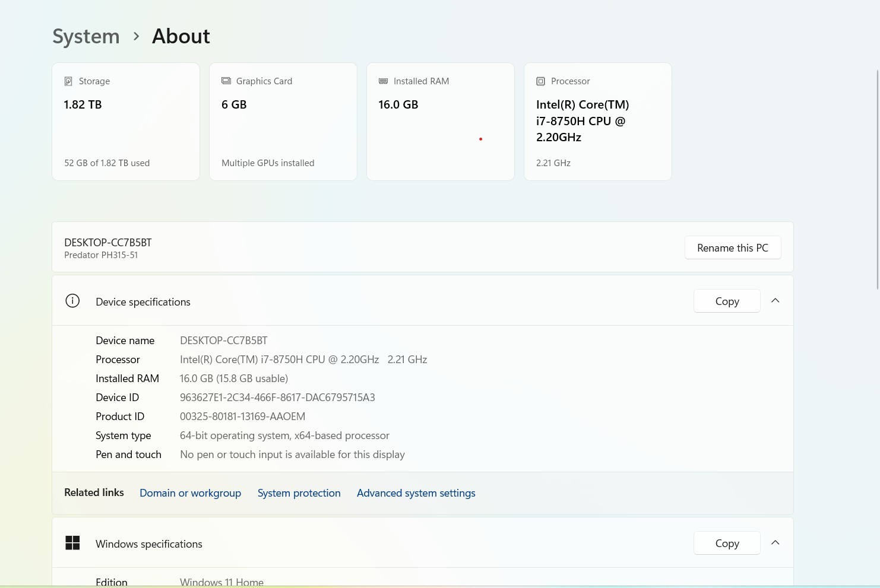Screen dimensions: 880x588
Task: Click the Pen and touch label
Action: 128,454
